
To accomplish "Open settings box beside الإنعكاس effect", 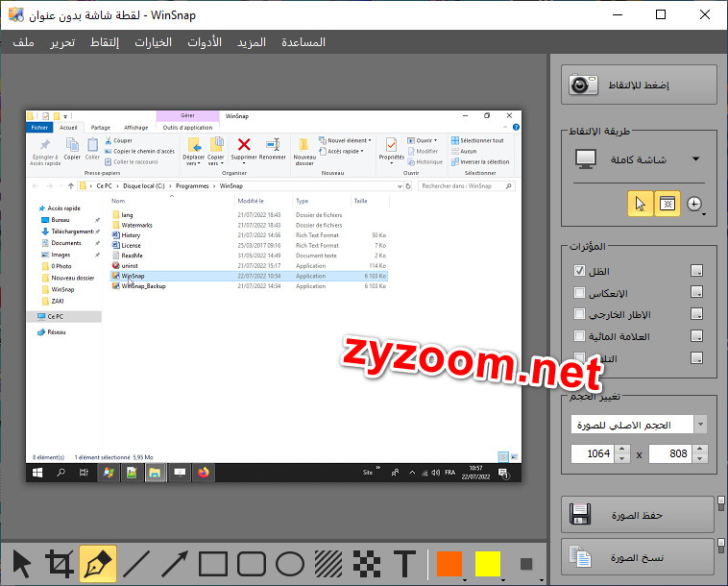I will [x=696, y=292].
